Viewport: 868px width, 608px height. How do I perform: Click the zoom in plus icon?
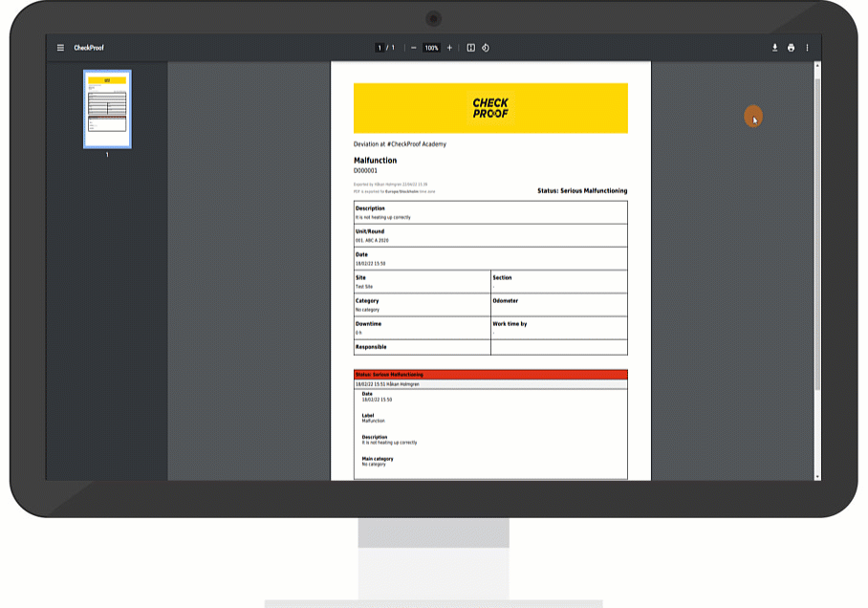[x=450, y=48]
